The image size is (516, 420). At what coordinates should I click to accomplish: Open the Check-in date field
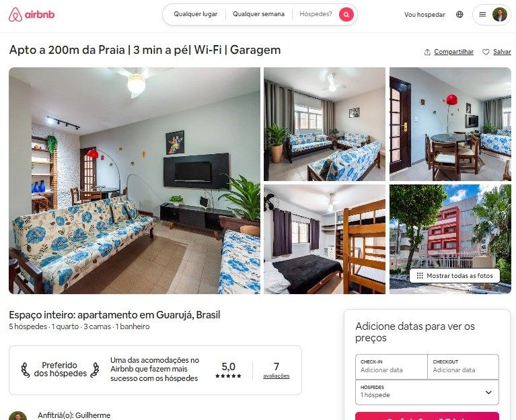click(392, 367)
